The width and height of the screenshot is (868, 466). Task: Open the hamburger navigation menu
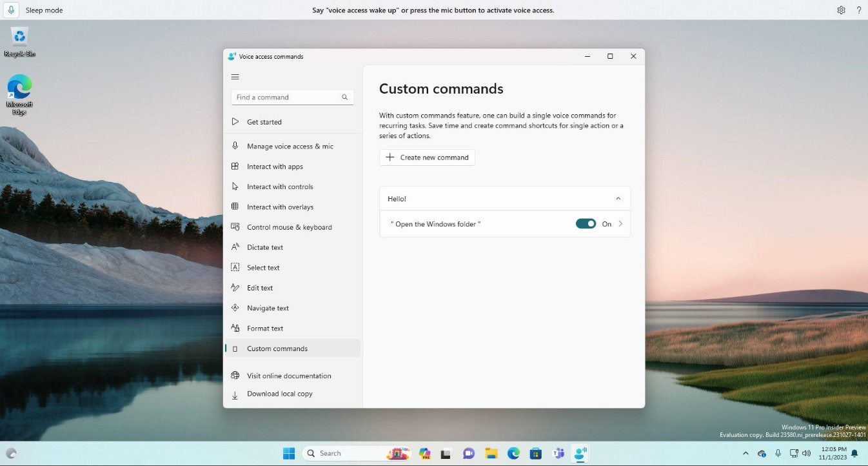point(235,77)
